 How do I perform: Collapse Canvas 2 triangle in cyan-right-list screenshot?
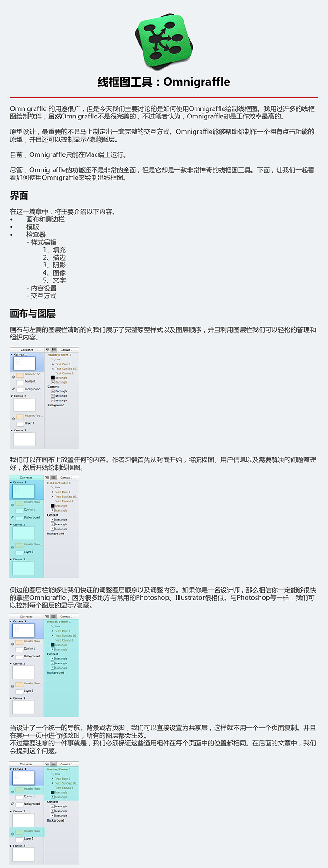pos(11,663)
